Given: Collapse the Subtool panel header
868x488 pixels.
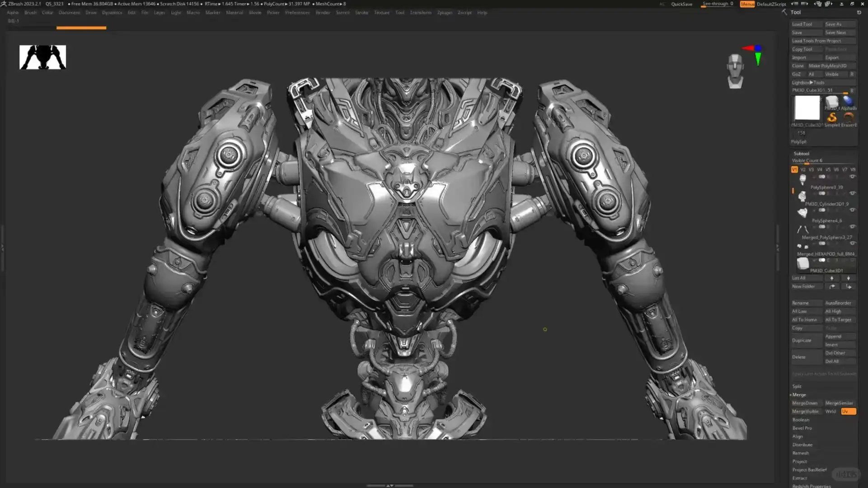Looking at the screenshot, I should click(802, 153).
